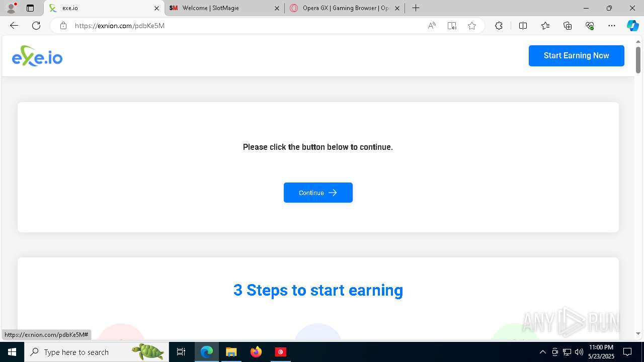
Task: Close the exe.io tab
Action: coord(156,8)
